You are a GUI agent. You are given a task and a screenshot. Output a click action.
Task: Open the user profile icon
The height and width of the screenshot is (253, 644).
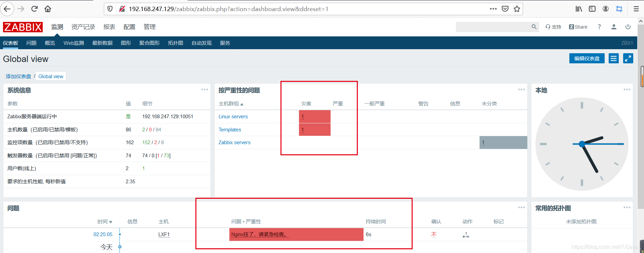[614, 27]
